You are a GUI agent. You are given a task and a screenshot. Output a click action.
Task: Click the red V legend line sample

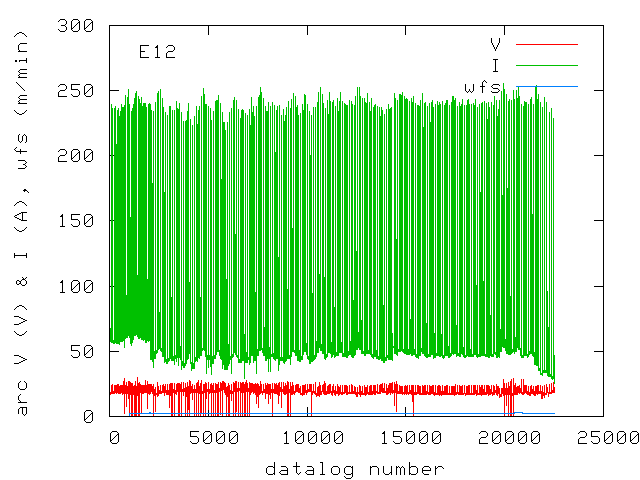pyautogui.click(x=546, y=45)
